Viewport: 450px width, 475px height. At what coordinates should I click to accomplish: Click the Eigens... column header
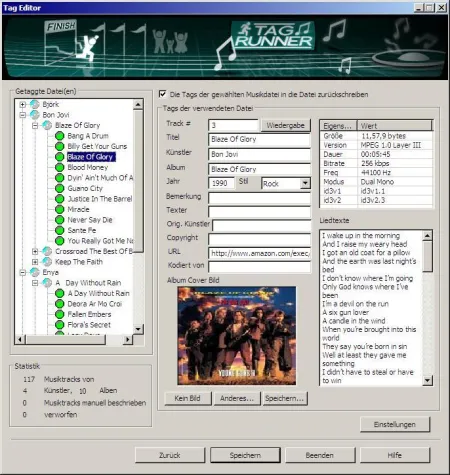pyautogui.click(x=338, y=126)
